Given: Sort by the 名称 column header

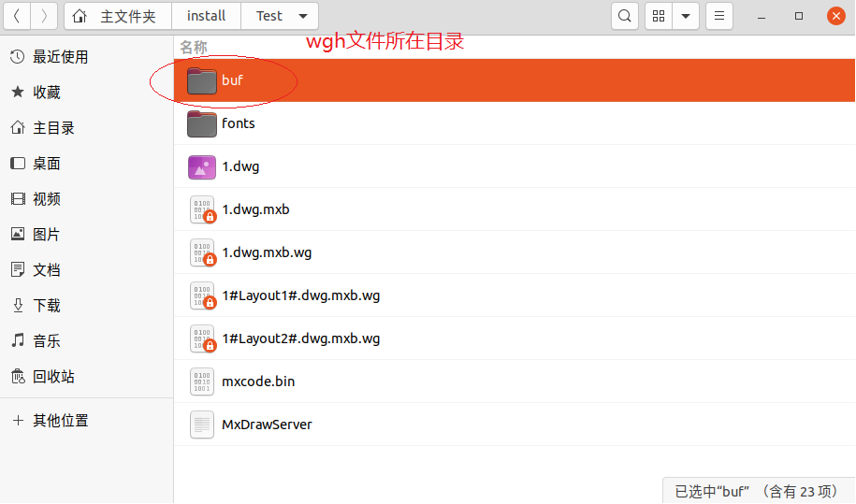Looking at the screenshot, I should click(194, 48).
